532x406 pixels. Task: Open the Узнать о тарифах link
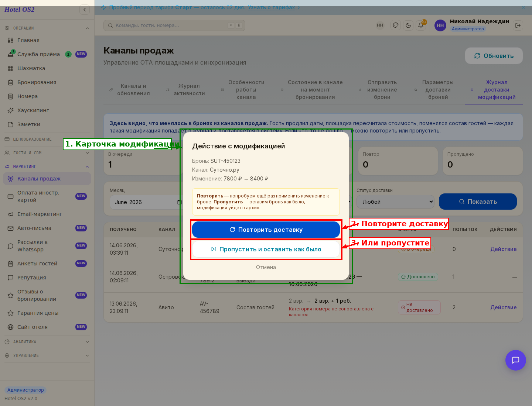[x=271, y=7]
